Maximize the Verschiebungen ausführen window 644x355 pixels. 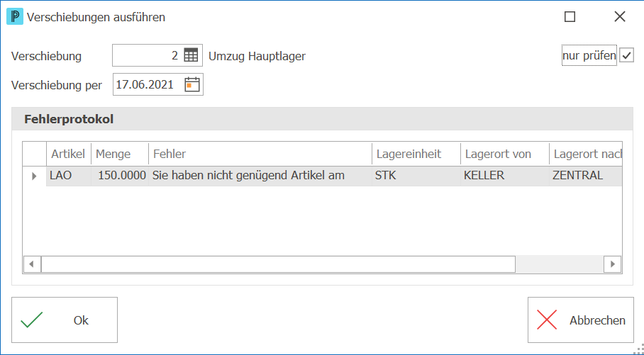tap(570, 17)
